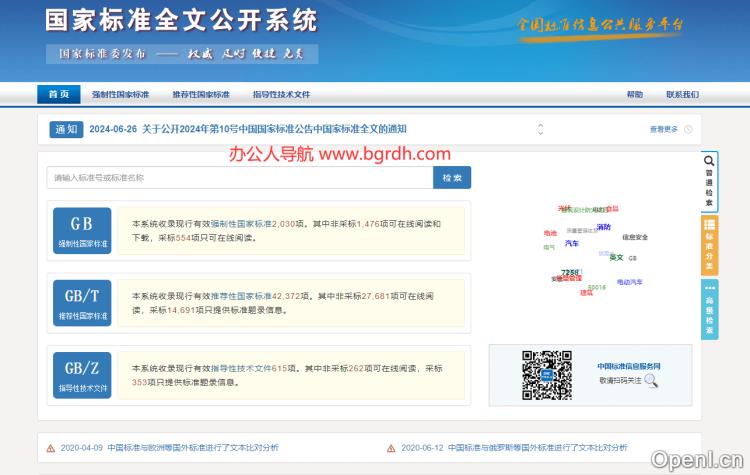This screenshot has height=475, width=750.
Task: Open the 普通检索 side tab with magnifier icon
Action: 709,180
